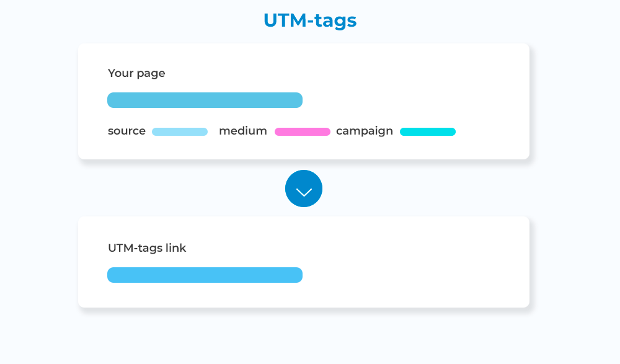Click the word 'page' in Your page

[151, 74]
